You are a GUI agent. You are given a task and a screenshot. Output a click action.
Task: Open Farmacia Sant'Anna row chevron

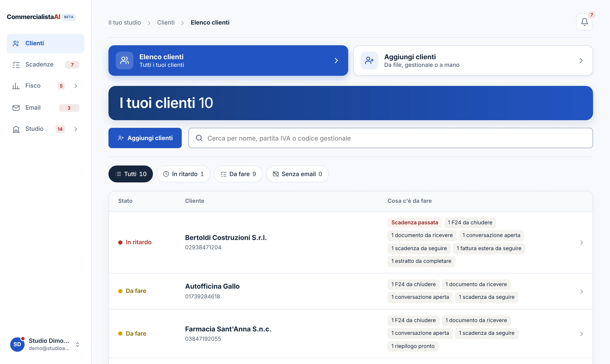pos(582,334)
